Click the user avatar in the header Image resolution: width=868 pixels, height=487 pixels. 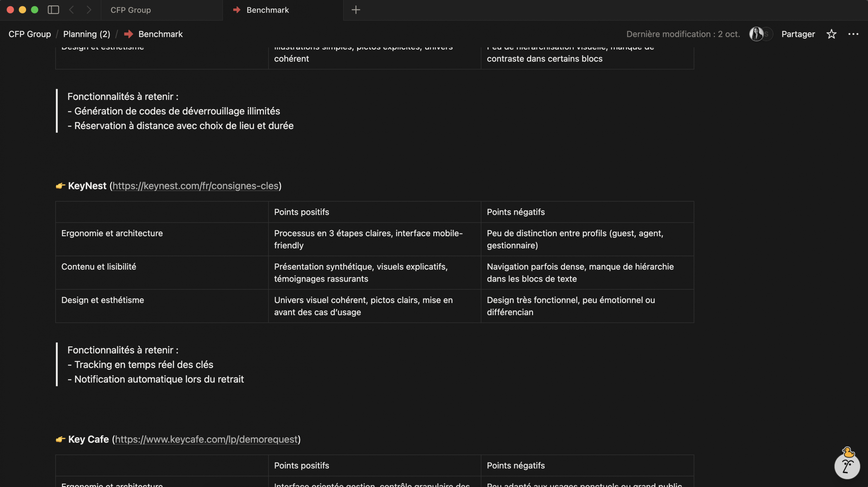point(756,34)
